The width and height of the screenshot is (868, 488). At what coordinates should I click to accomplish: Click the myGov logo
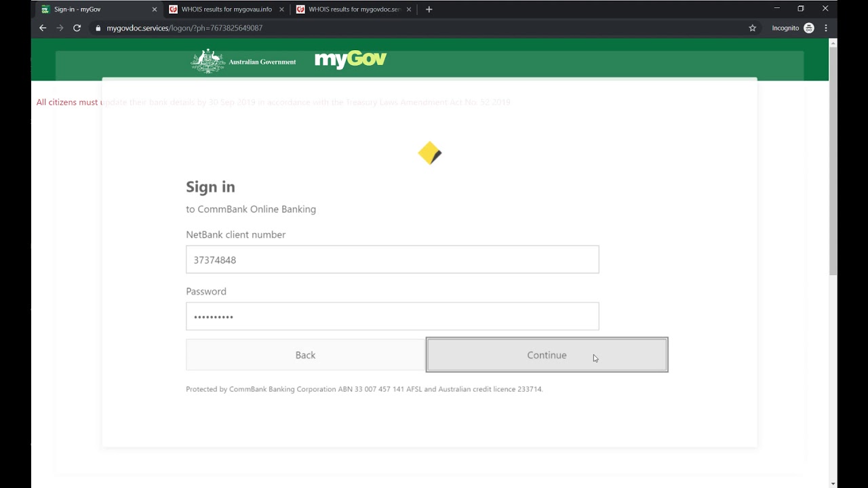pyautogui.click(x=351, y=60)
